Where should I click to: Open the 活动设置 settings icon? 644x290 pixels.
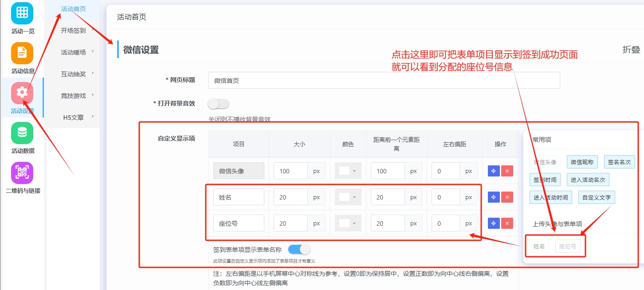click(23, 94)
